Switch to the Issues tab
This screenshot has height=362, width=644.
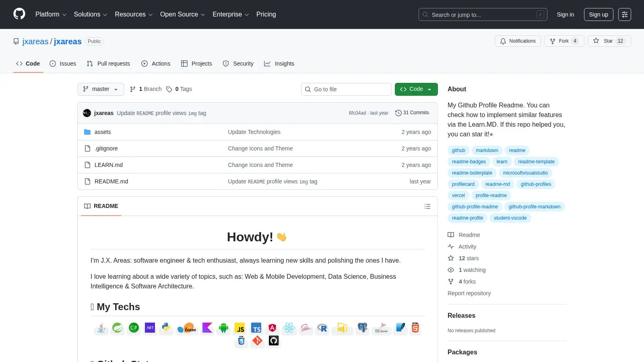click(x=63, y=64)
